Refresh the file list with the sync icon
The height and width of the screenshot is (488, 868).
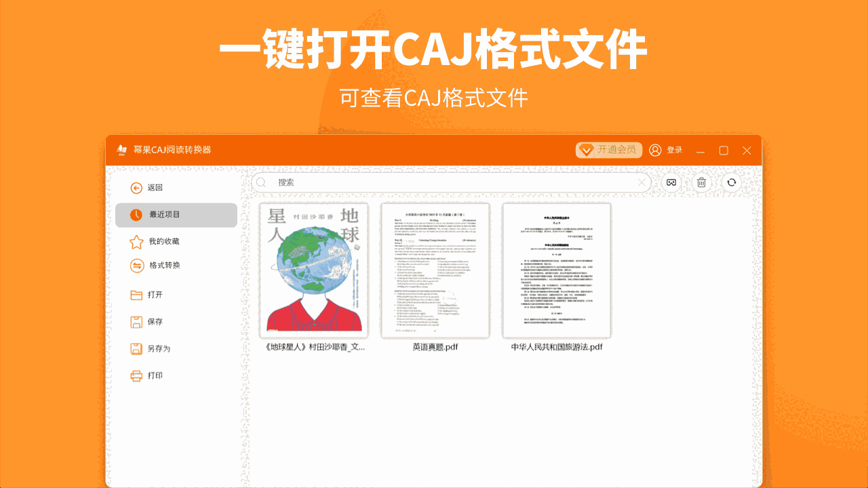[731, 182]
